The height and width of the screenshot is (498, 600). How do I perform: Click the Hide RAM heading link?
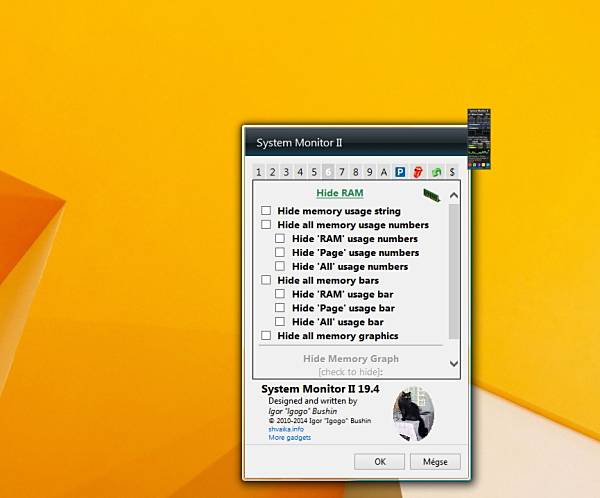pyautogui.click(x=340, y=193)
